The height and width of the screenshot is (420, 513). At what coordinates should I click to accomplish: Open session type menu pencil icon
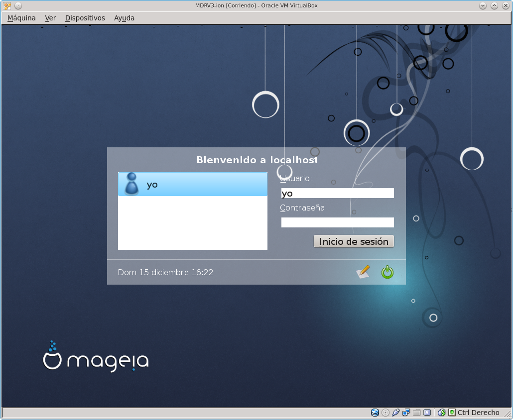click(364, 272)
